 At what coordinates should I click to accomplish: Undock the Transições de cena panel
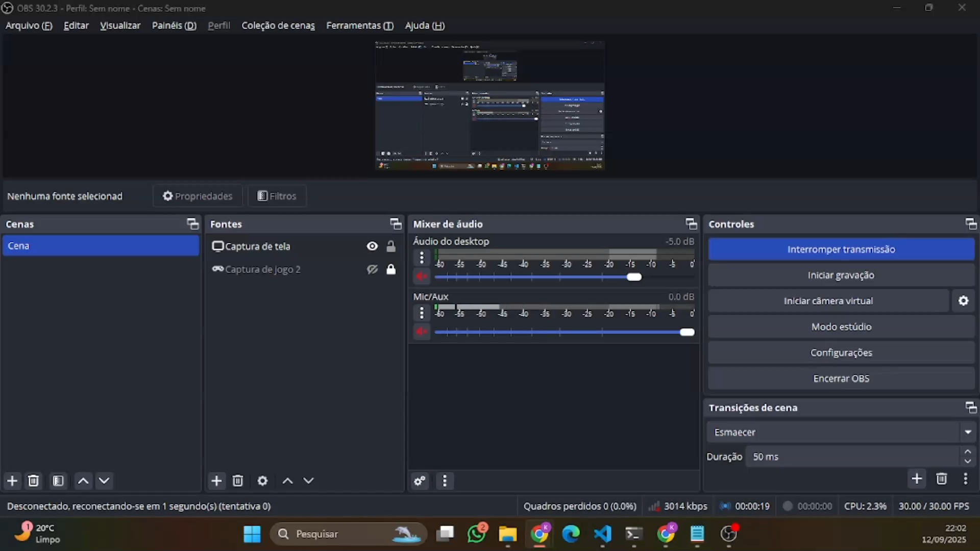click(971, 407)
